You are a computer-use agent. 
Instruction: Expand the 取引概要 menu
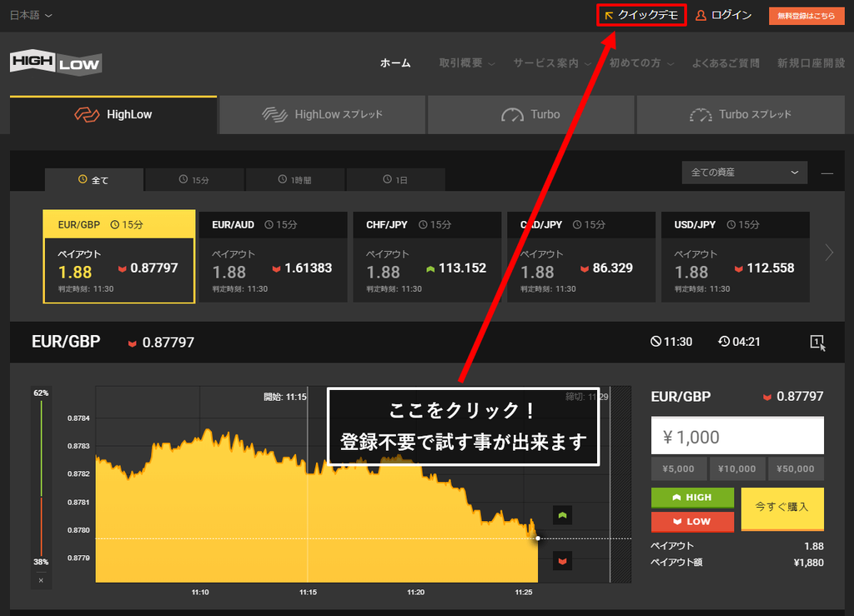point(467,63)
